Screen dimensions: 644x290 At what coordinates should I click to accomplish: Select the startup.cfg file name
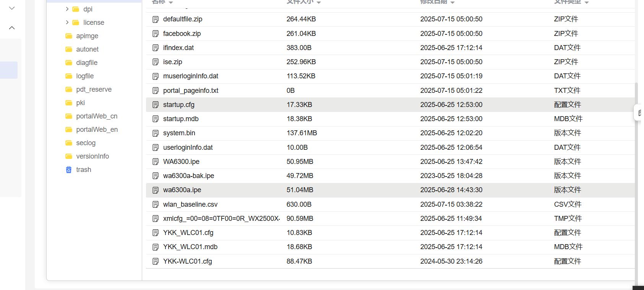click(179, 105)
